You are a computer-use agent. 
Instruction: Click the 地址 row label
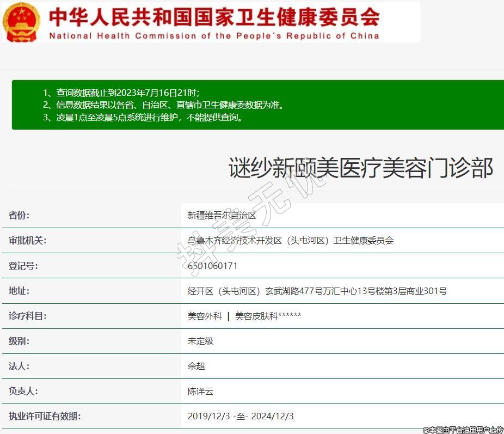pos(19,291)
